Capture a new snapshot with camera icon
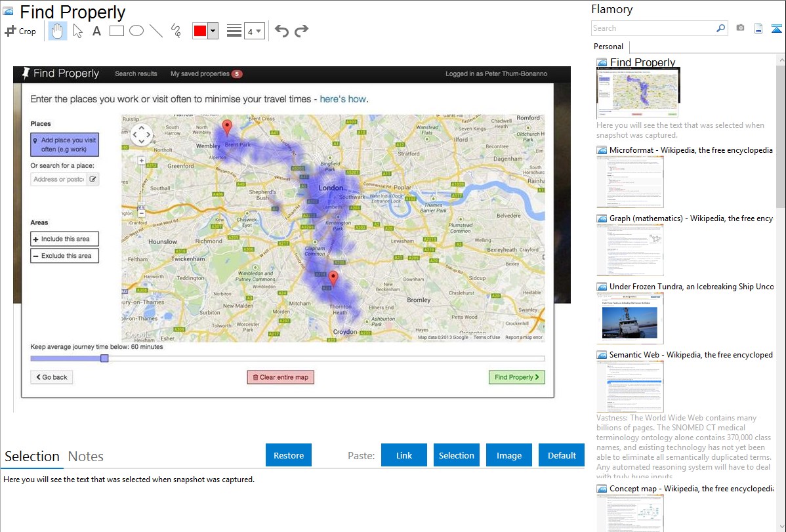Screen dimensions: 786x532 pos(740,28)
